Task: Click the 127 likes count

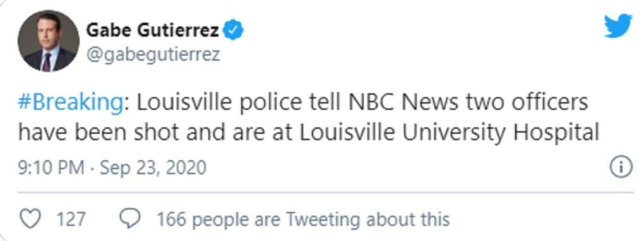Action: 71,219
